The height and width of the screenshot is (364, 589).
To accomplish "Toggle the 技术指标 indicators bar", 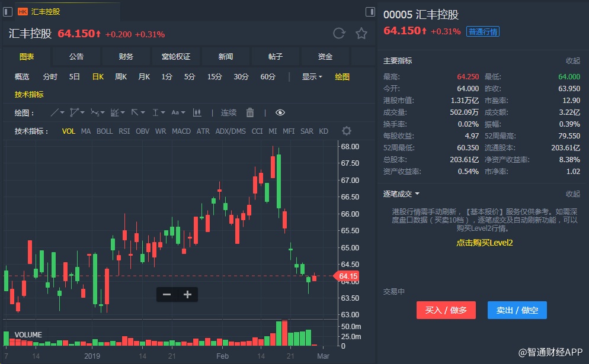I will 29,95.
